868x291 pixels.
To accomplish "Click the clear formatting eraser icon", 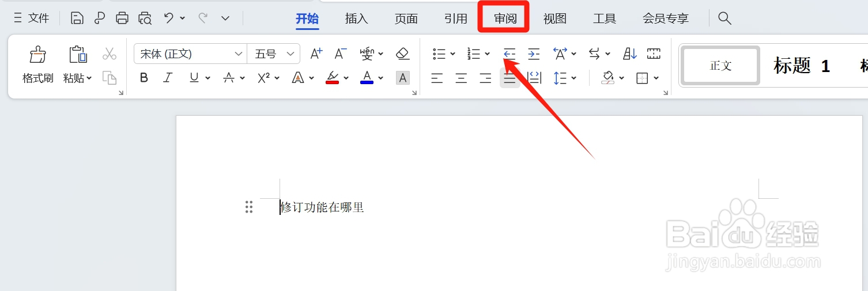I will tap(402, 54).
